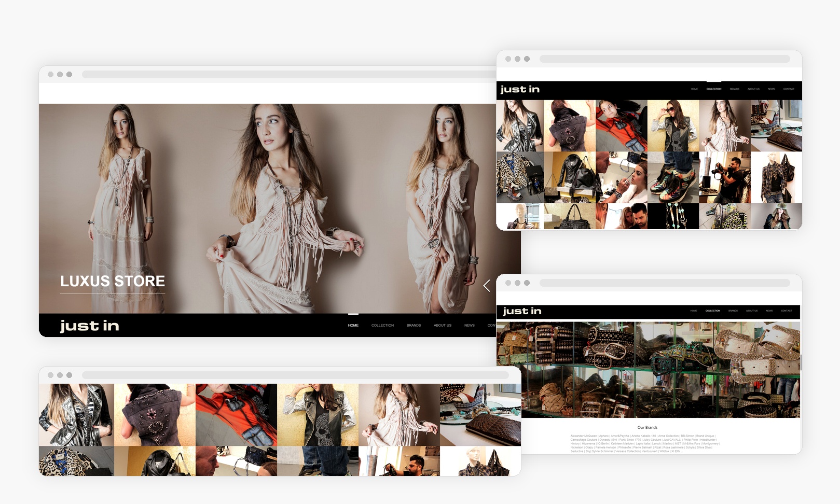Click the LUXUS STORE headline on the hero image

pos(113,281)
